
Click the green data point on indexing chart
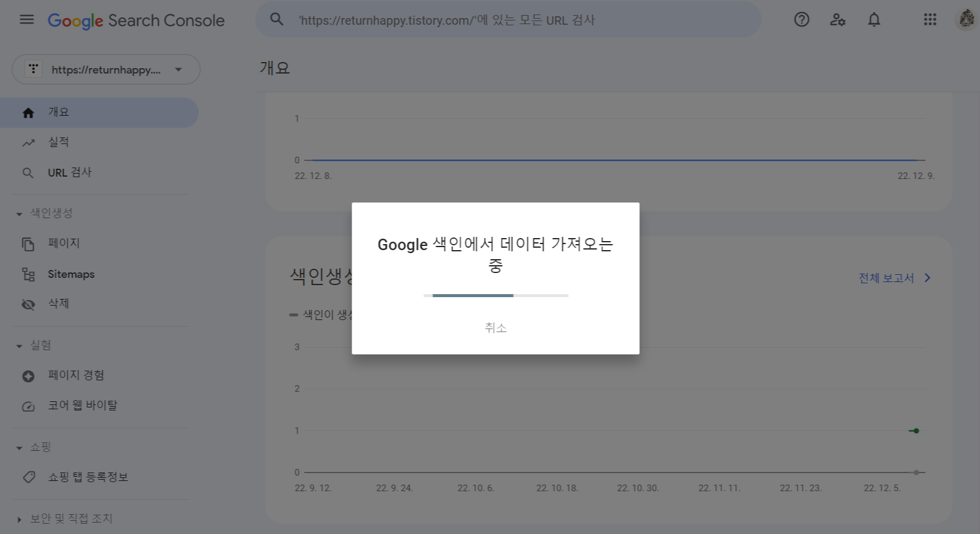[916, 431]
